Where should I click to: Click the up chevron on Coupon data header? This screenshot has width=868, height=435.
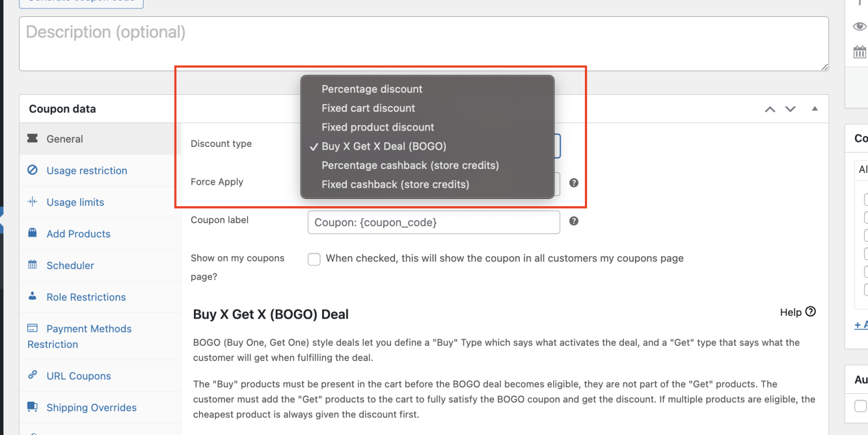click(770, 108)
